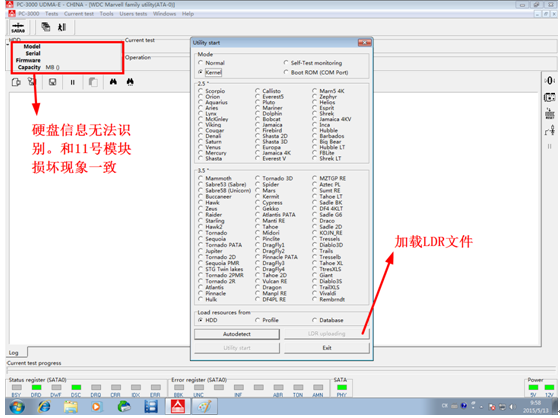Click the power/reset icon on right sidebar
The image size is (560, 418).
click(x=550, y=114)
